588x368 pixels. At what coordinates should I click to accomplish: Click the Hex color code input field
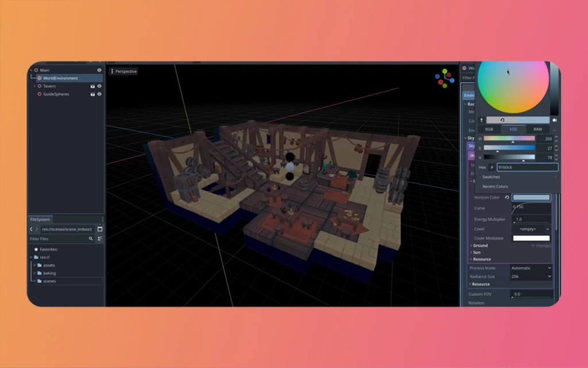pos(527,167)
